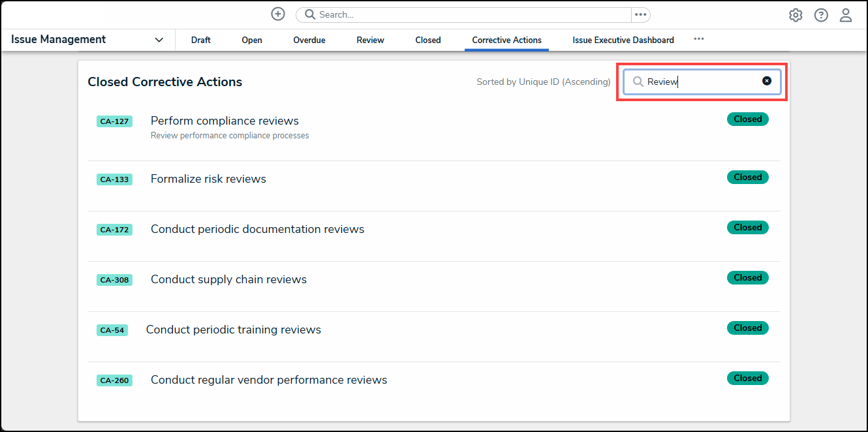
Task: Open the Closed tab
Action: click(428, 40)
